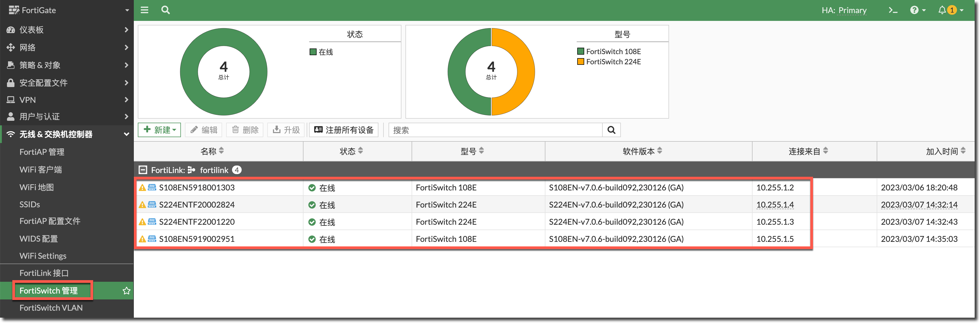Open FortiLink 接口 menu item

(x=44, y=273)
